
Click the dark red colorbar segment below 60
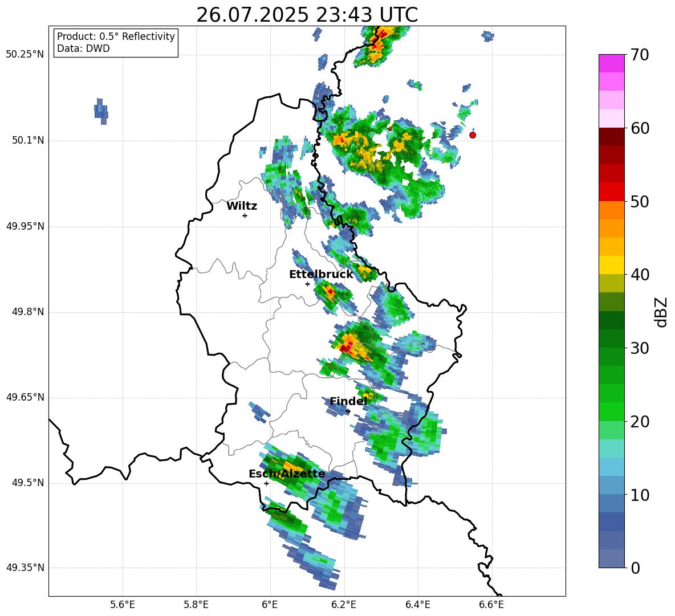(x=611, y=136)
